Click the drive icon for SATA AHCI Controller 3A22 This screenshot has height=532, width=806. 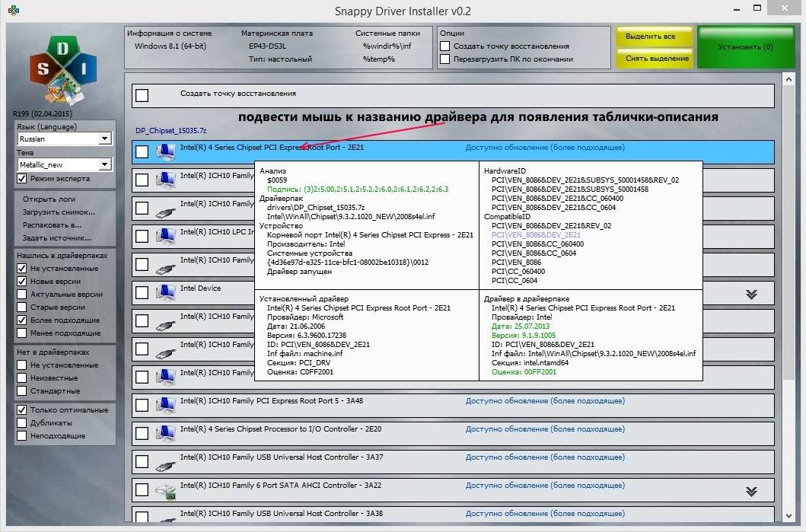click(165, 492)
